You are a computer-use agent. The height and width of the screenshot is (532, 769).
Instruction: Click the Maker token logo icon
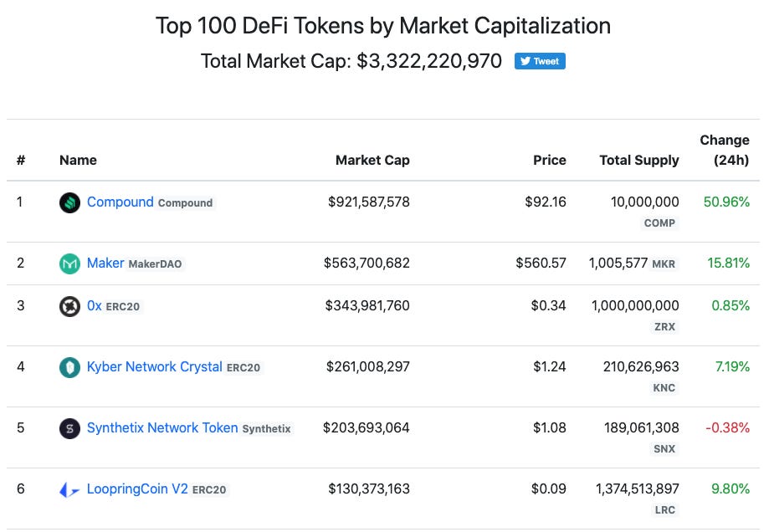tap(70, 263)
